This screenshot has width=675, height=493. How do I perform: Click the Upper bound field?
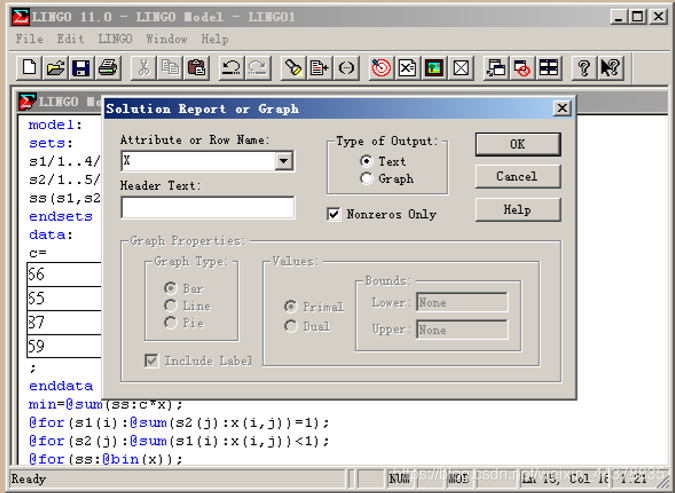[x=462, y=330]
